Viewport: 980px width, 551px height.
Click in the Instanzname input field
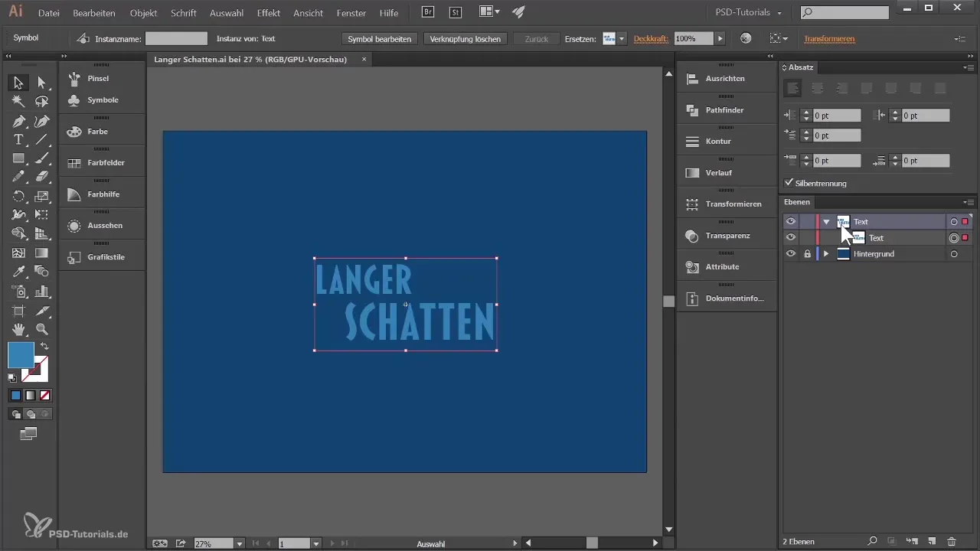176,38
